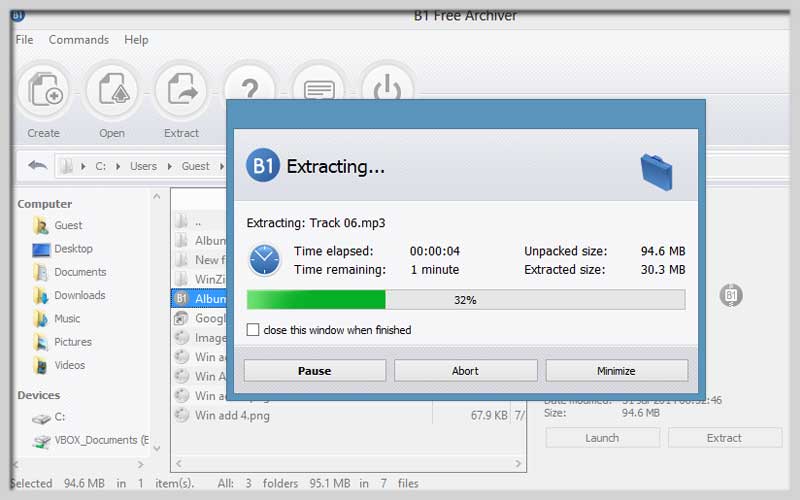Click the Videos folder icon in sidebar
Image resolution: width=800 pixels, height=500 pixels.
pyautogui.click(x=40, y=365)
